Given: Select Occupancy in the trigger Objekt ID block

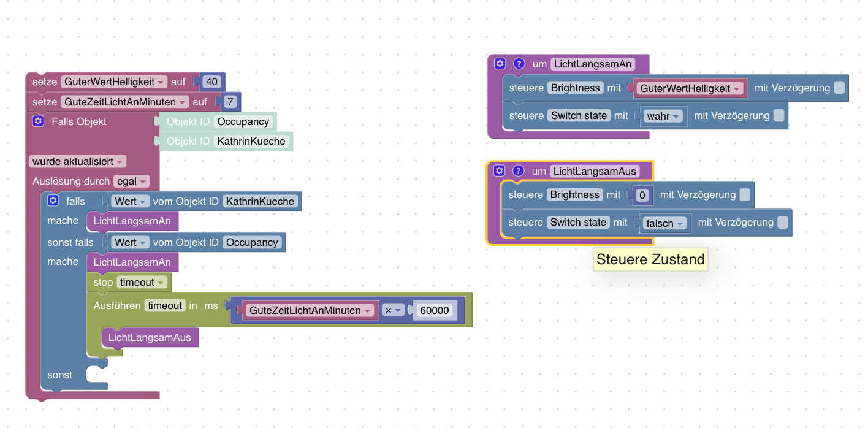Looking at the screenshot, I should point(243,121).
